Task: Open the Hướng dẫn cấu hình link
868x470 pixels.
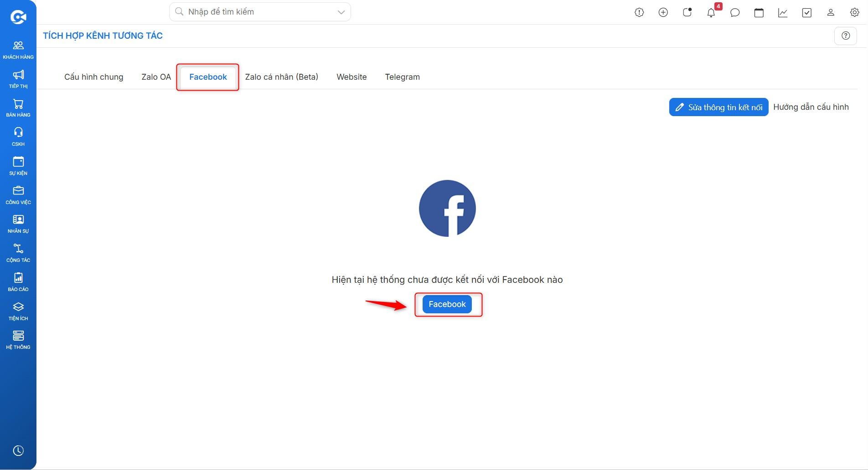Action: [x=811, y=107]
